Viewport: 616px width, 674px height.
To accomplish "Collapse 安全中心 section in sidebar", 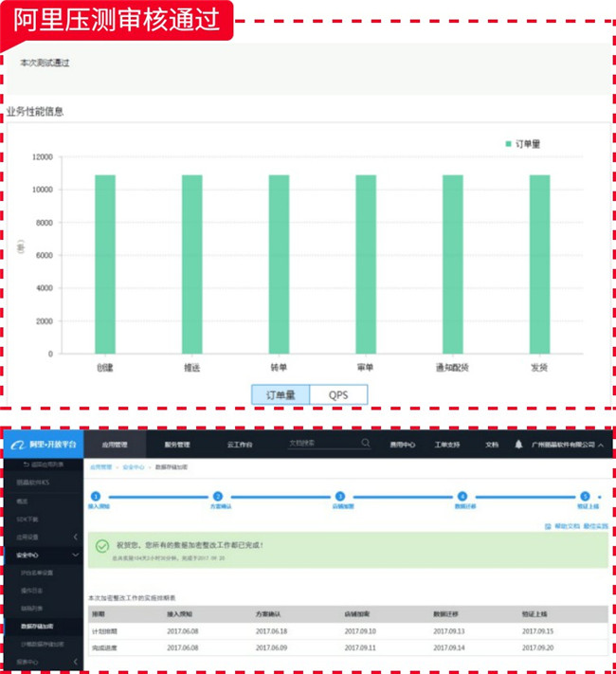I will (x=75, y=555).
